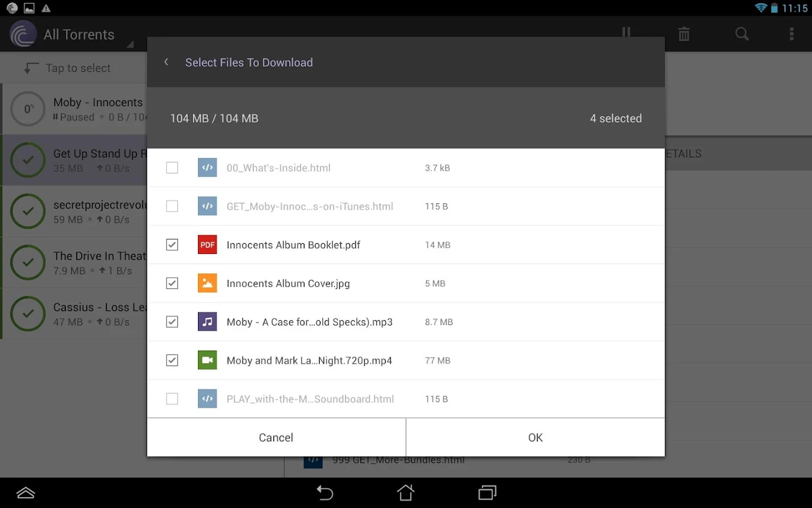Confirm file selection with OK
812x508 pixels.
535,437
